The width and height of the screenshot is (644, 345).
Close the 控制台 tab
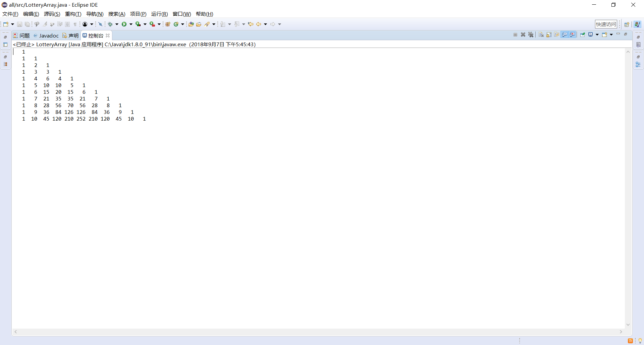pyautogui.click(x=108, y=36)
